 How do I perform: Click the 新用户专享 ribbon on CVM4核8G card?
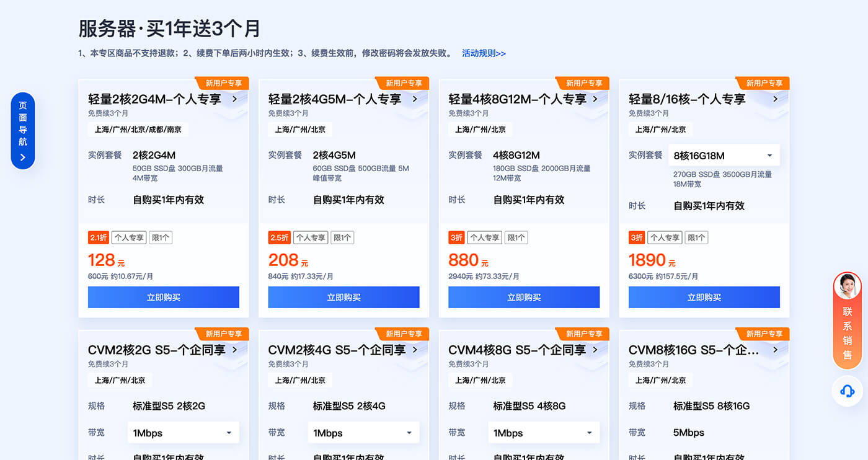pyautogui.click(x=583, y=334)
